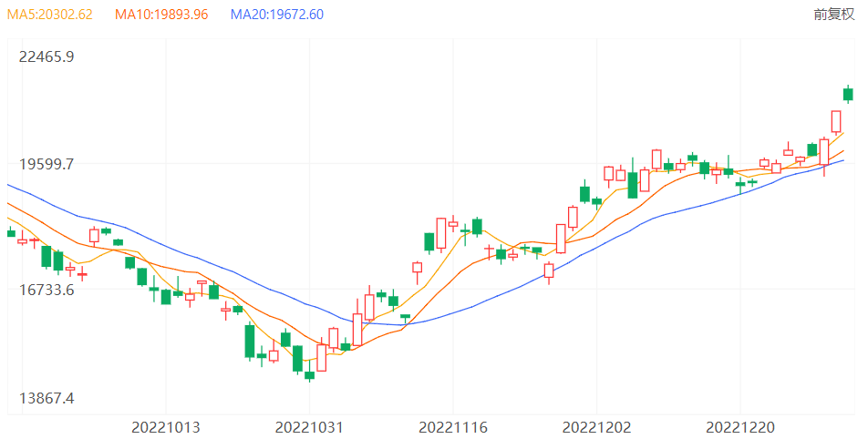
Task: Click the 20221116 date label
Action: (453, 427)
